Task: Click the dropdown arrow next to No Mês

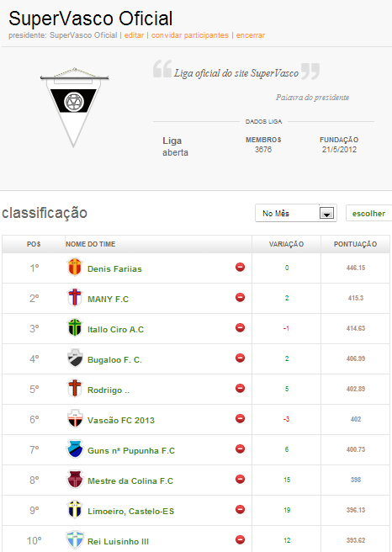Action: [326, 213]
